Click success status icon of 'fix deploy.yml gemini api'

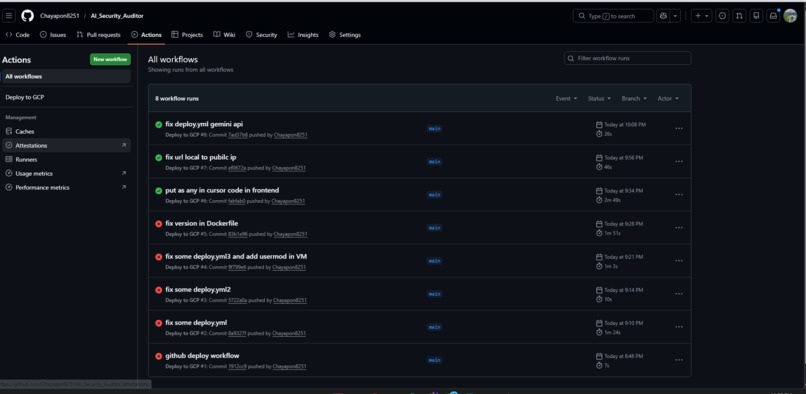click(x=159, y=124)
